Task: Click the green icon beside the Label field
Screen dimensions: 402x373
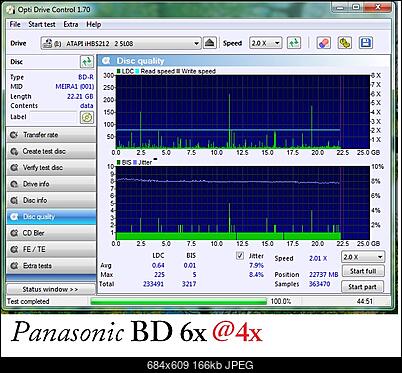Action: tap(87, 117)
